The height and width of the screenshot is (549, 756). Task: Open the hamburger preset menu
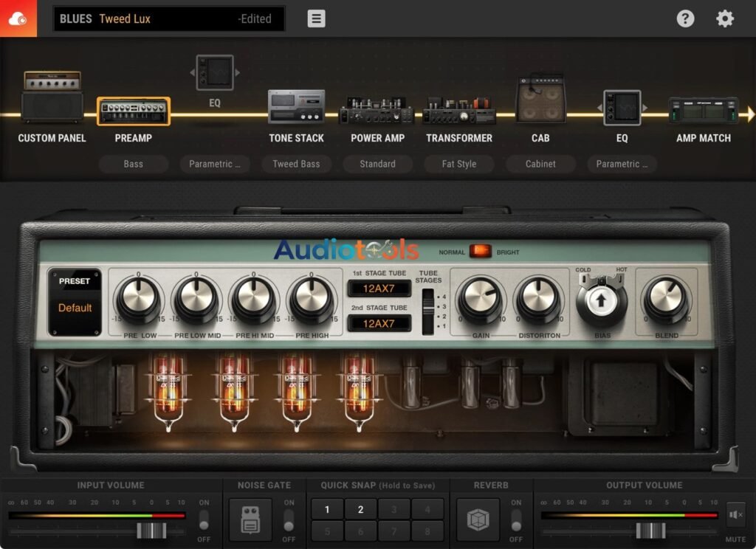[x=317, y=18]
